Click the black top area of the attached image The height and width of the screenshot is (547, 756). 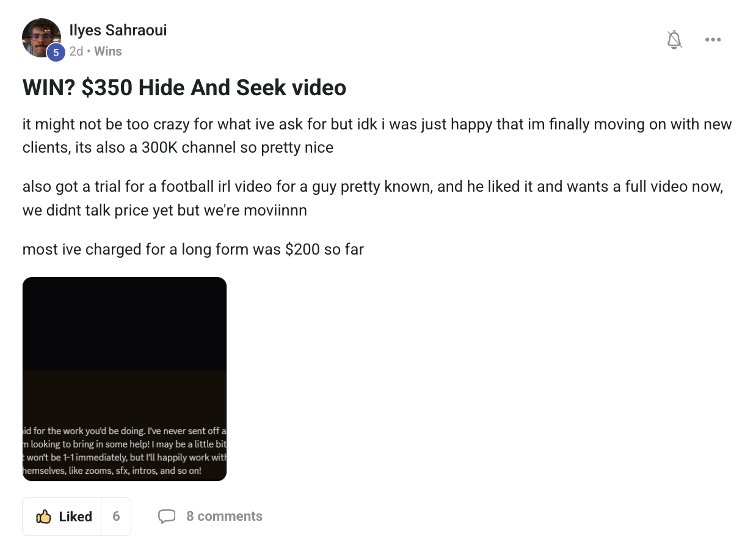[x=125, y=324]
